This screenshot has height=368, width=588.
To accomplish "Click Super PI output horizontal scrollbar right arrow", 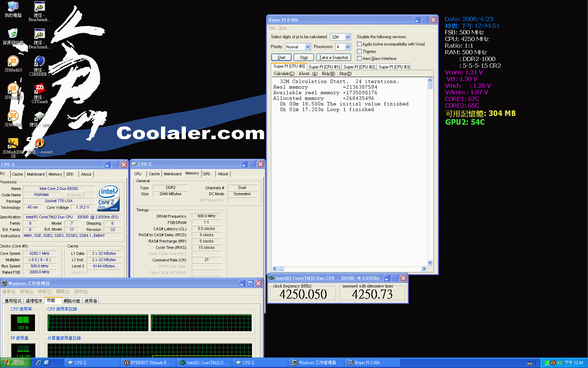I will pos(424,269).
